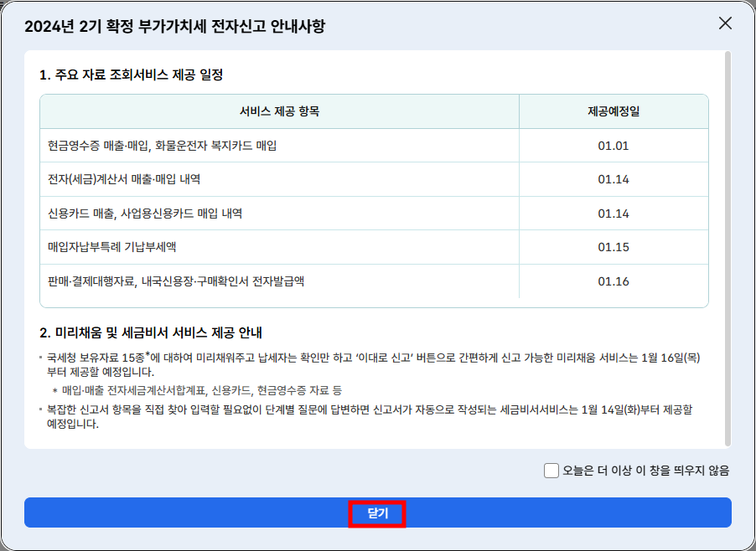Select the dialog title '2024년 2기 확정 부가가치세 전자신고 안내사항'
The width and height of the screenshot is (756, 551).
point(175,26)
